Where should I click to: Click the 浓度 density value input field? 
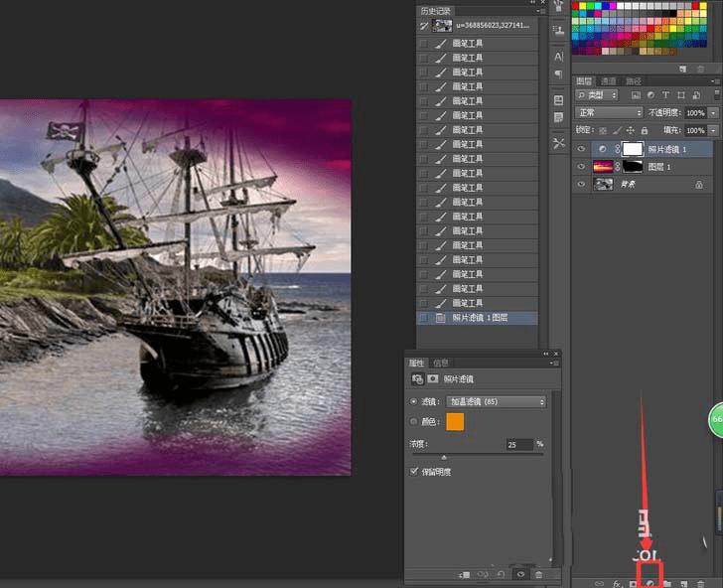pos(518,445)
